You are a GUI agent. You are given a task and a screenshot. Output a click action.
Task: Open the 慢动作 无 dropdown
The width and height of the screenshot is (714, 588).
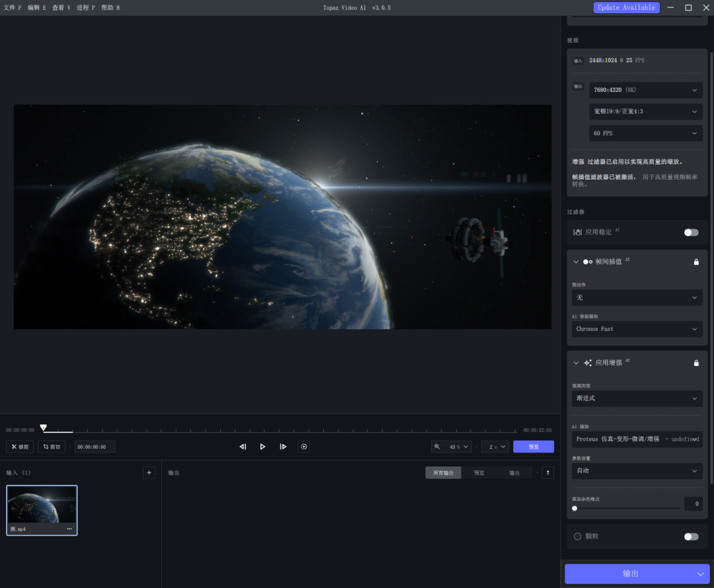click(x=637, y=298)
